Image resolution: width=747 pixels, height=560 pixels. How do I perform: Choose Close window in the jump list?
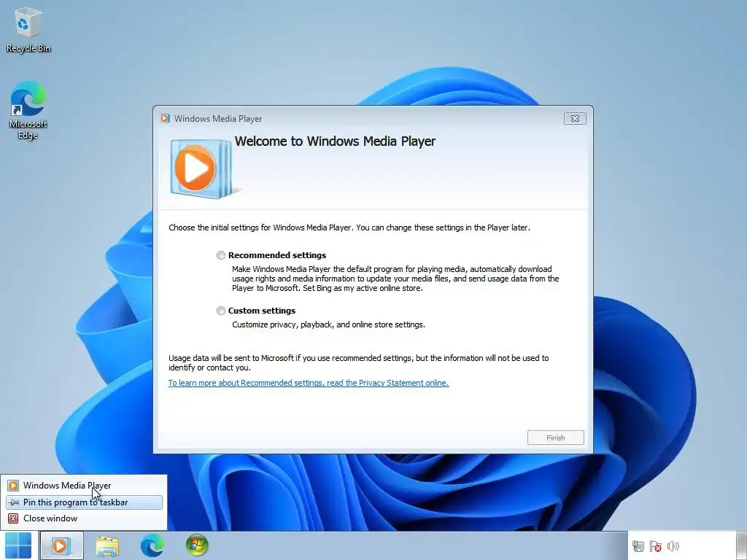84,518
